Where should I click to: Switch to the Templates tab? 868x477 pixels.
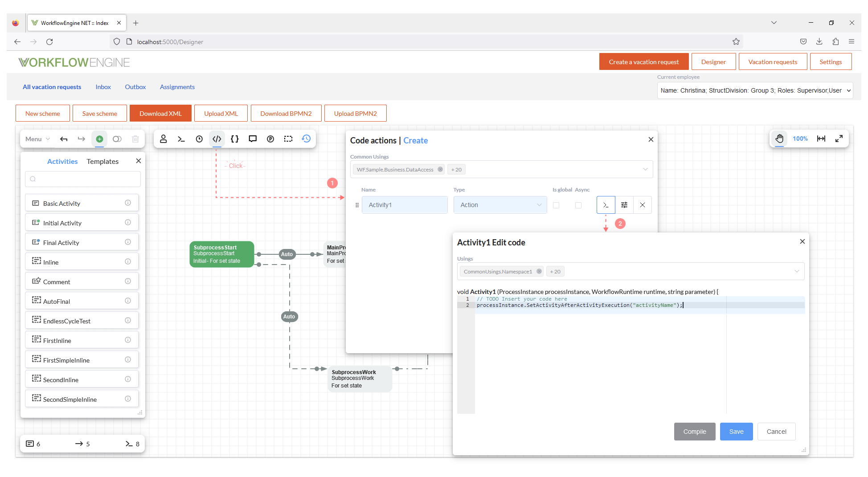(102, 161)
